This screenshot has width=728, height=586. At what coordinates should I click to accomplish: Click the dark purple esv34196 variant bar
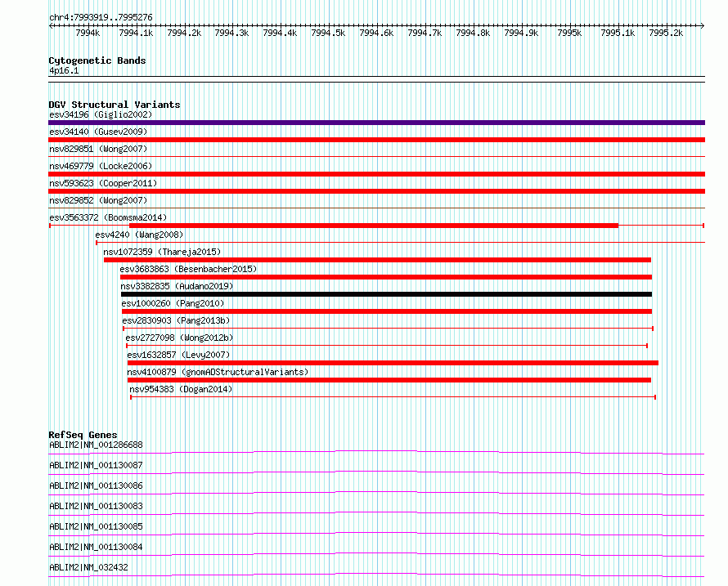coord(376,123)
